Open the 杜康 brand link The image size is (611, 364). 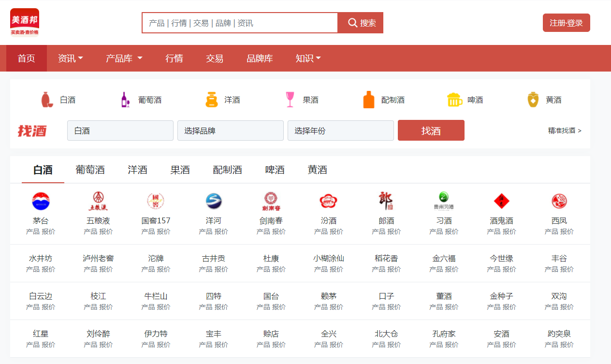(271, 259)
